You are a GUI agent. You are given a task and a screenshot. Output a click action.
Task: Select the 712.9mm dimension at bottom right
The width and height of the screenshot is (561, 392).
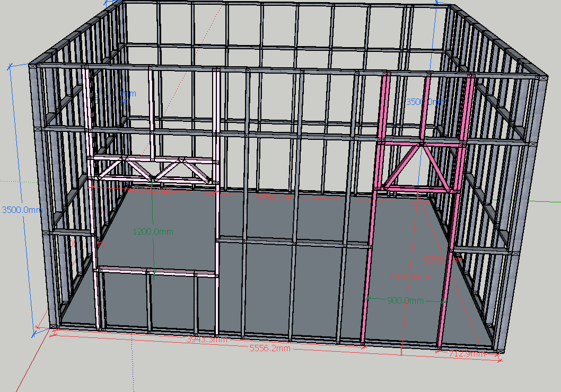[467, 354]
